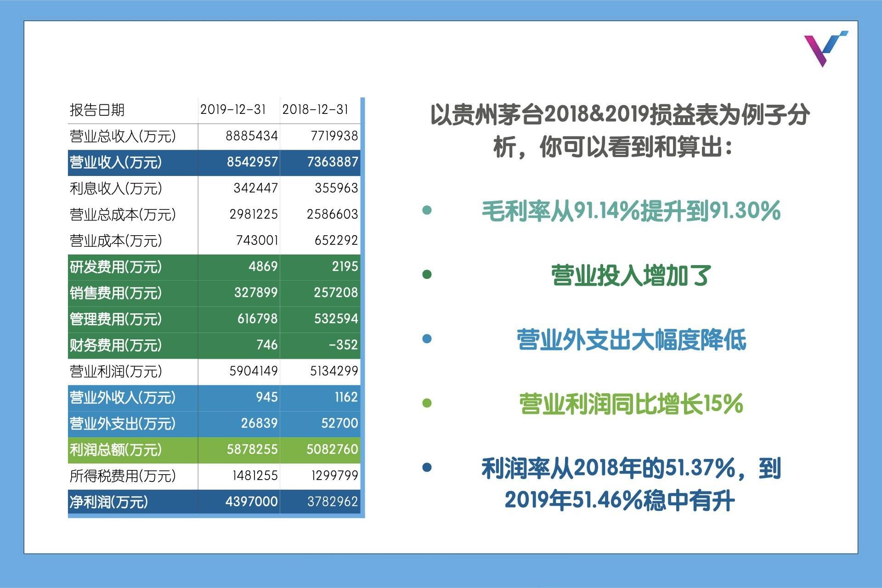The height and width of the screenshot is (588, 882).
Task: Click the value 5878255
Action: (x=252, y=450)
